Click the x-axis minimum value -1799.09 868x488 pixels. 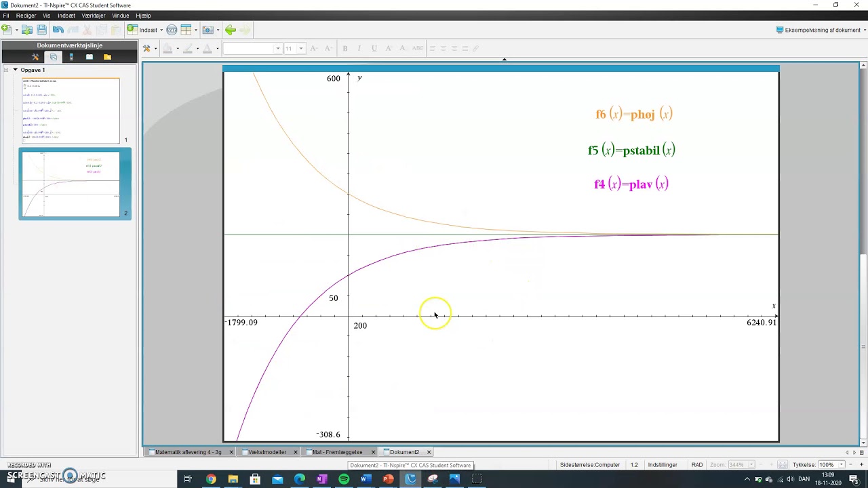click(241, 323)
